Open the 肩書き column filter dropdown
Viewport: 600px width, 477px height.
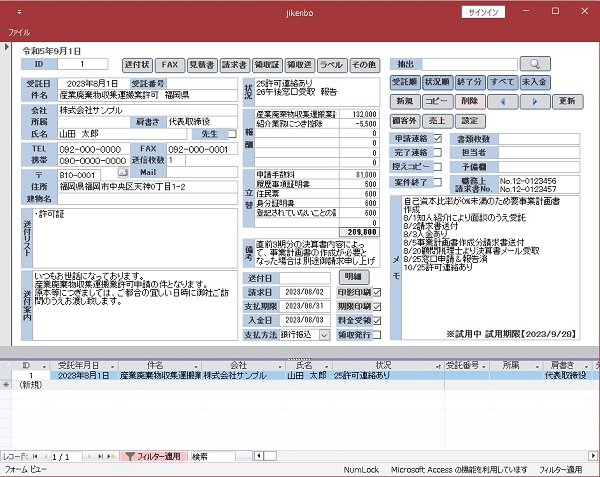click(x=586, y=366)
